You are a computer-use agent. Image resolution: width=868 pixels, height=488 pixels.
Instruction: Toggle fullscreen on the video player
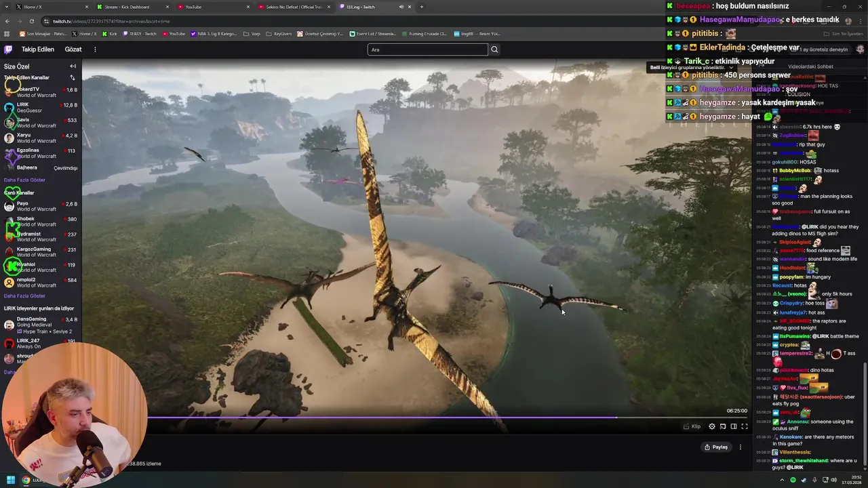pyautogui.click(x=745, y=426)
